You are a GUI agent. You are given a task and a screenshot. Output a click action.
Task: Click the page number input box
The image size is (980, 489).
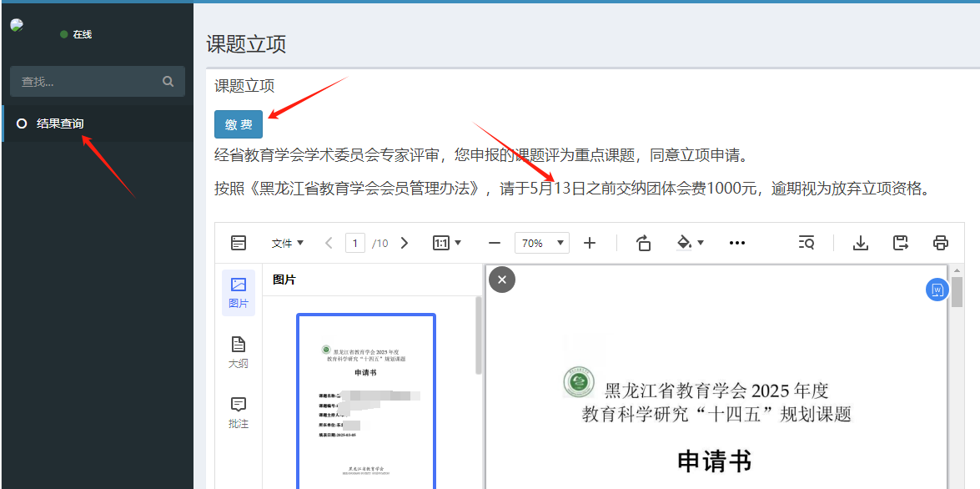pos(355,244)
